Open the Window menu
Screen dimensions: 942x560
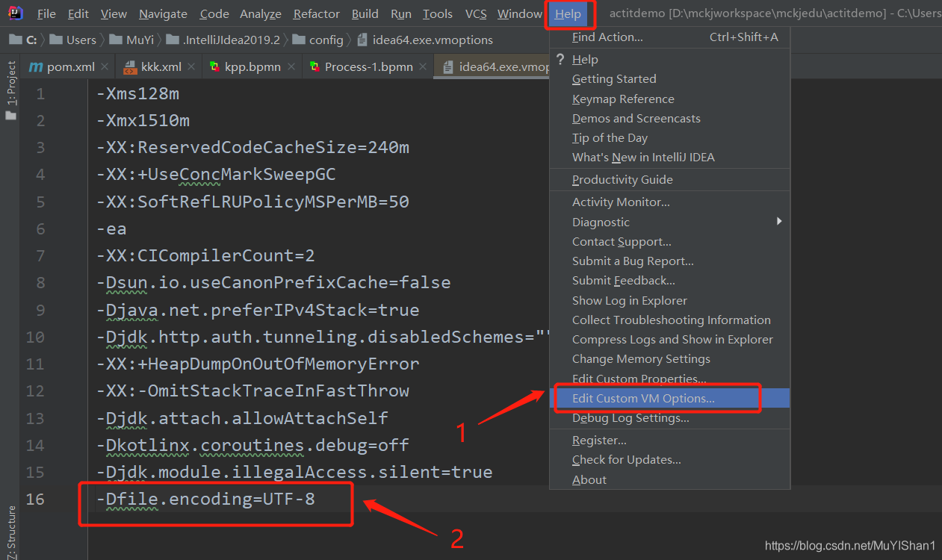(519, 13)
